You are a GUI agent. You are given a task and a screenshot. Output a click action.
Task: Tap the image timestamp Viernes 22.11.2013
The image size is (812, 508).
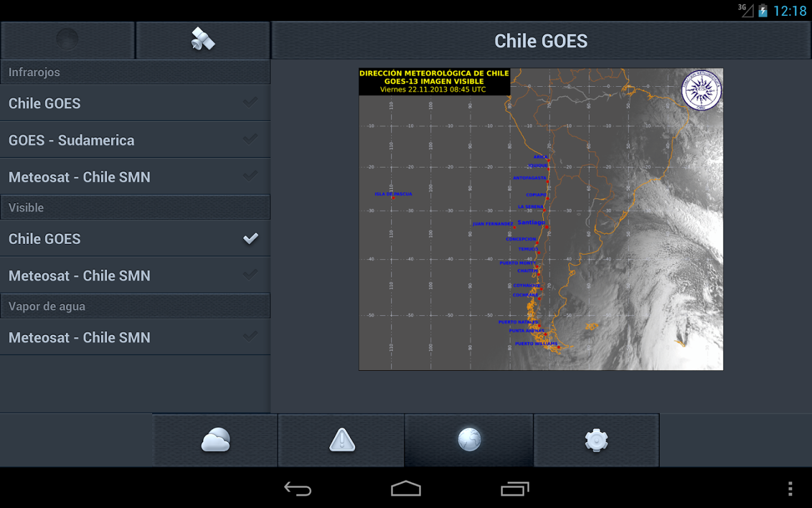(x=433, y=90)
